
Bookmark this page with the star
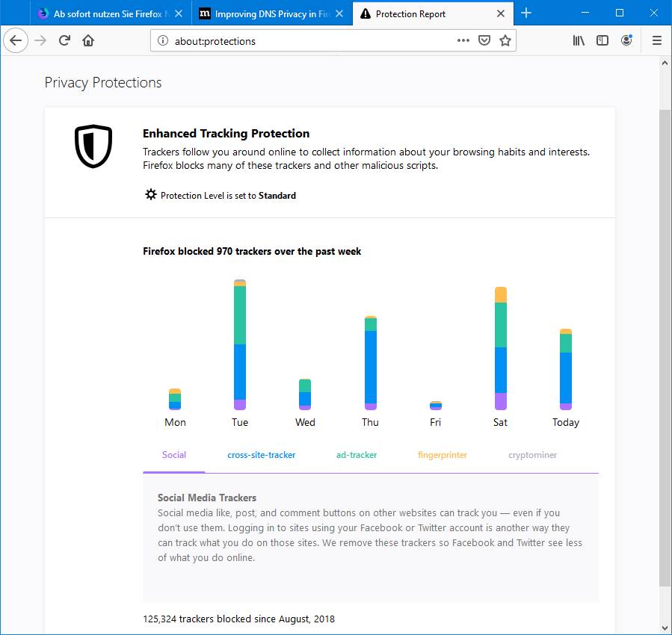tap(505, 40)
